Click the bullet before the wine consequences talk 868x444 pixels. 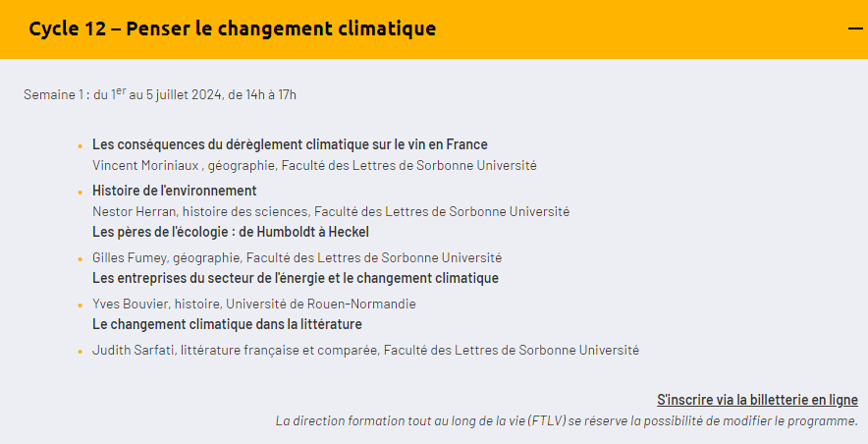[x=81, y=146]
